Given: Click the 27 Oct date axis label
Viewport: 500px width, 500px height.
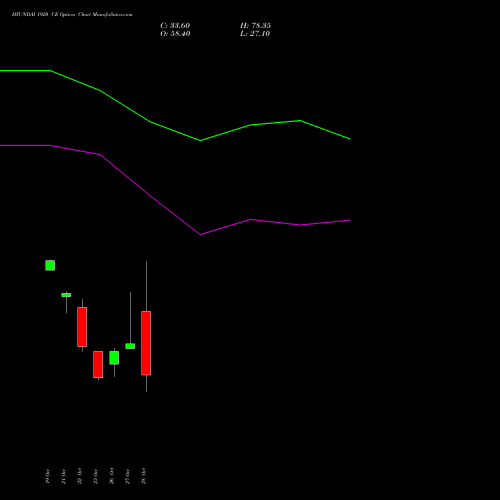Looking at the screenshot, I should pyautogui.click(x=128, y=476).
